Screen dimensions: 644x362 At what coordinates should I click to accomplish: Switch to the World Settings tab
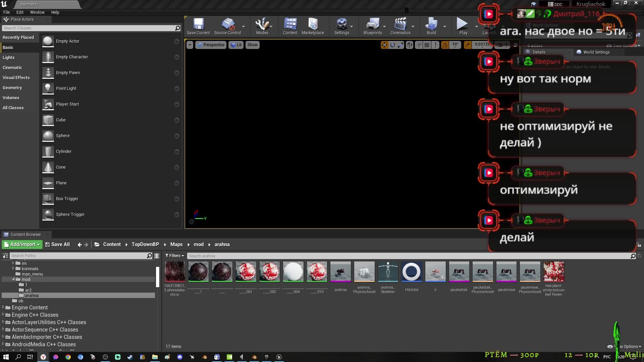tap(596, 52)
